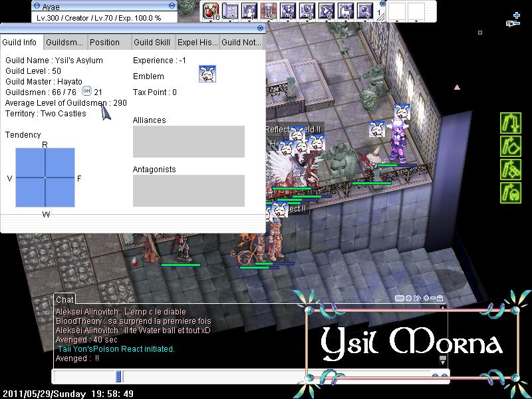Click the 'Guild Level : 50' text
The height and width of the screenshot is (399, 532).
pos(33,71)
